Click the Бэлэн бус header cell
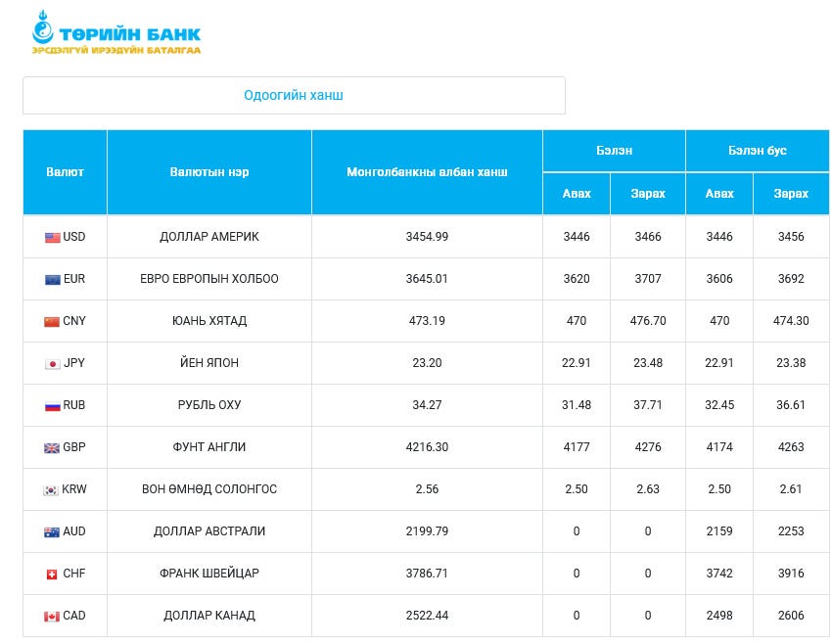Viewport: 832px width, 644px height. point(757,151)
